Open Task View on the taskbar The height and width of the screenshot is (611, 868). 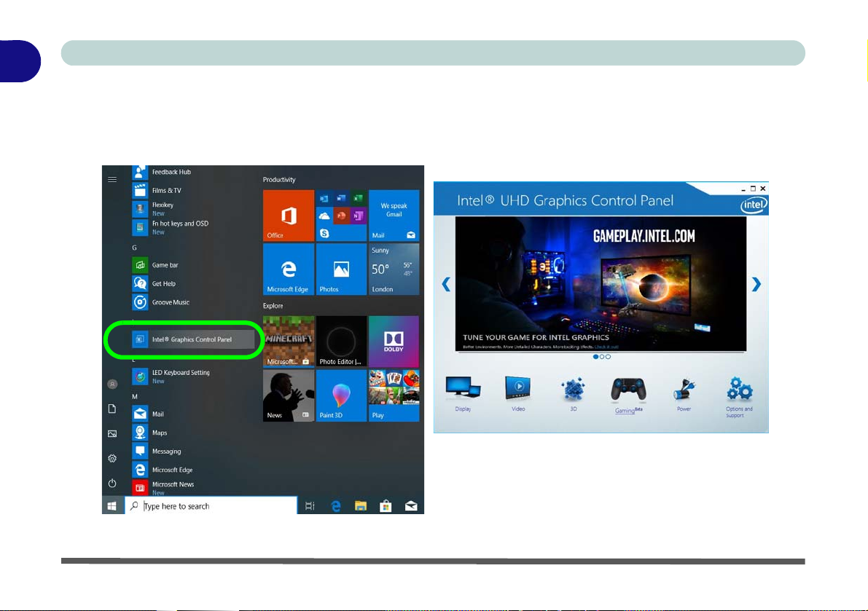pos(310,506)
